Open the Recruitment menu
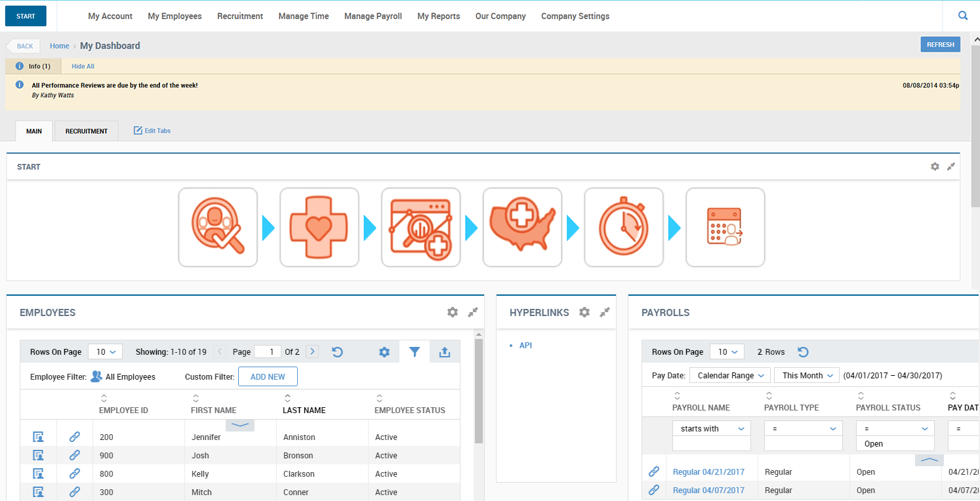This screenshot has height=501, width=980. [x=240, y=16]
